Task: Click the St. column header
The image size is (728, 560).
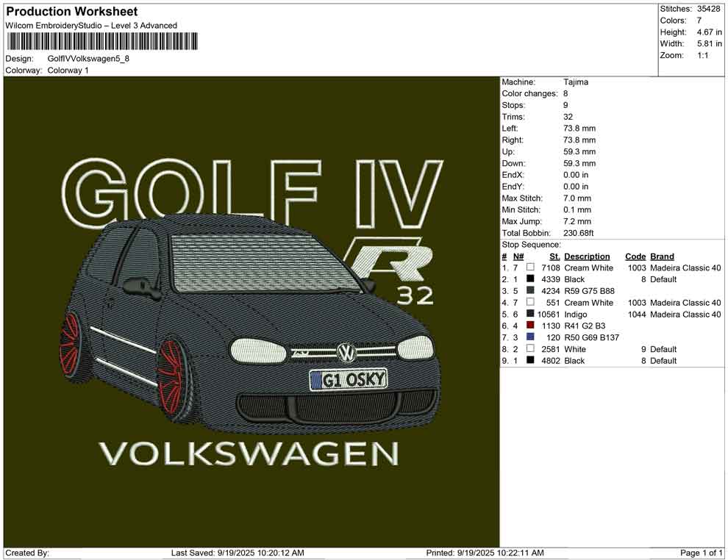Action: click(554, 256)
